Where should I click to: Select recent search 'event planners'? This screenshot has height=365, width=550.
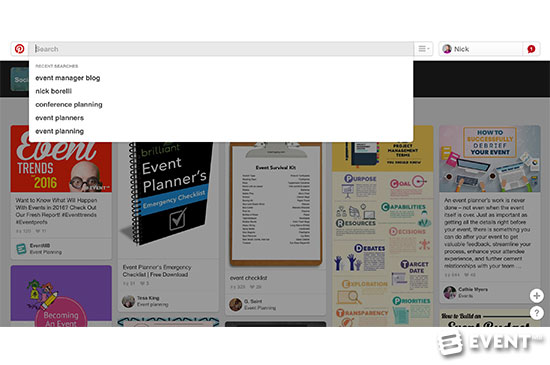60,118
